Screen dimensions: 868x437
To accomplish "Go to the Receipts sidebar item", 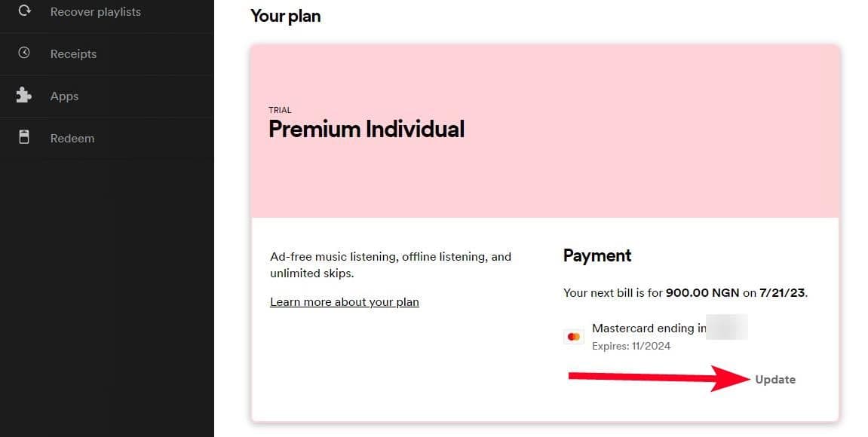I will click(73, 54).
